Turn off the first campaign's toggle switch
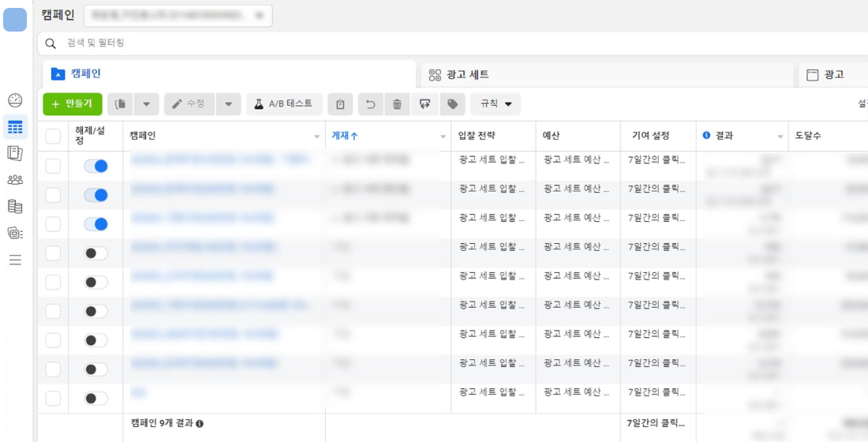Viewport: 868px width, 442px height. pos(95,166)
